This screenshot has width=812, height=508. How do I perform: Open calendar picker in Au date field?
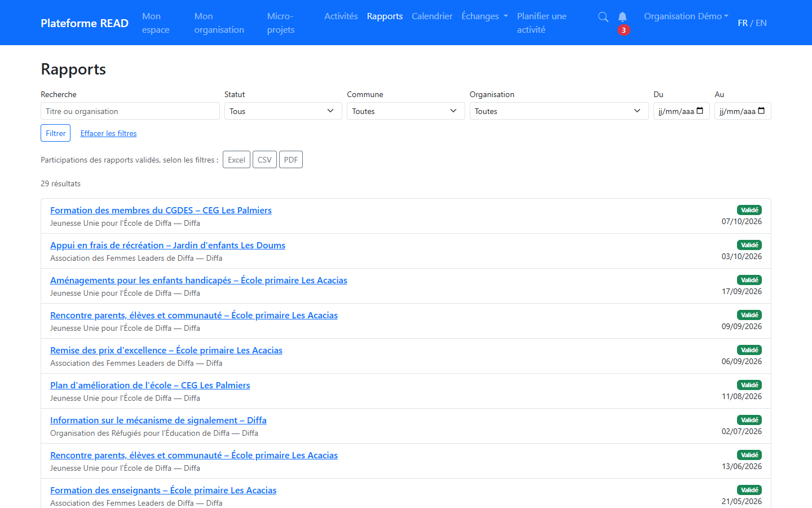[761, 111]
